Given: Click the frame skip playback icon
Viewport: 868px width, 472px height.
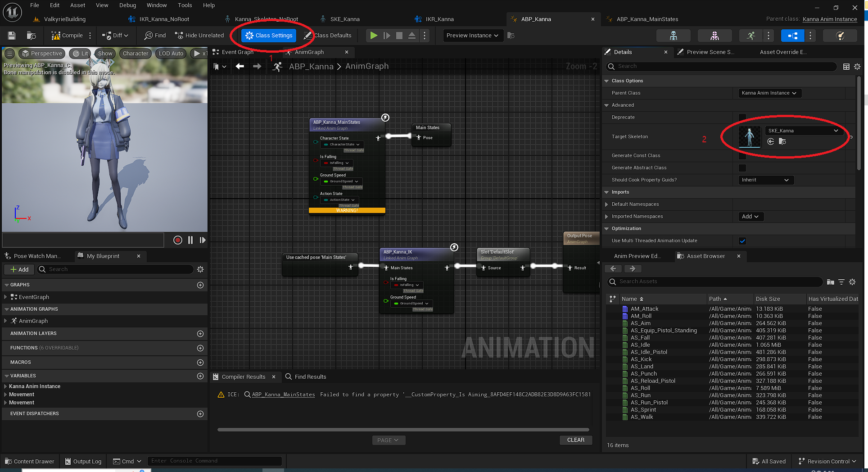Looking at the screenshot, I should 386,36.
